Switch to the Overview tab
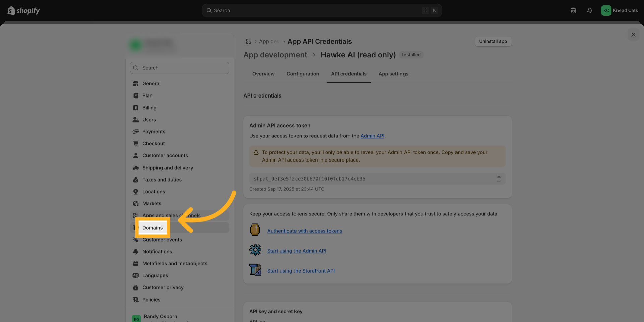Screen dimensions: 644x322 263,74
